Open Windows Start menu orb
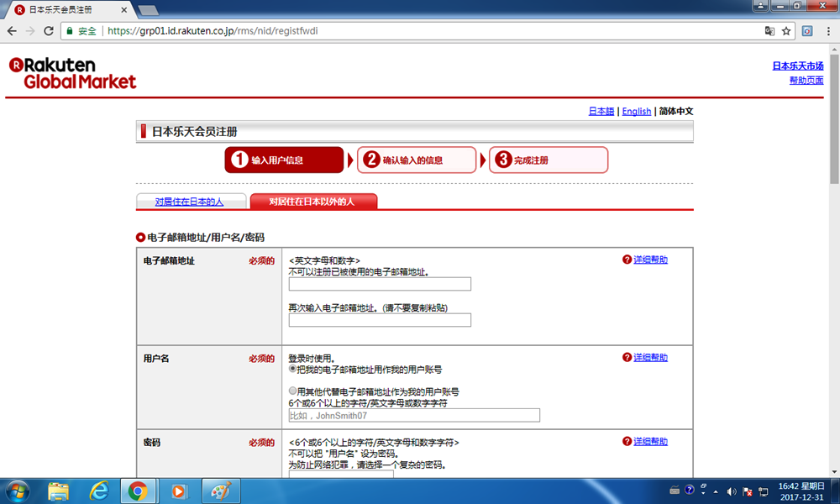 tap(18, 490)
